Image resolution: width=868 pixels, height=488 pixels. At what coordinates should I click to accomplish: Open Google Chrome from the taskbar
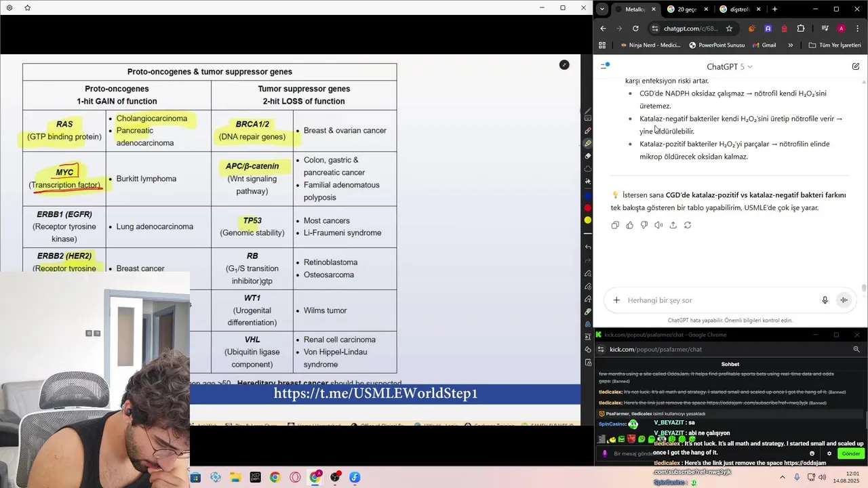click(275, 477)
